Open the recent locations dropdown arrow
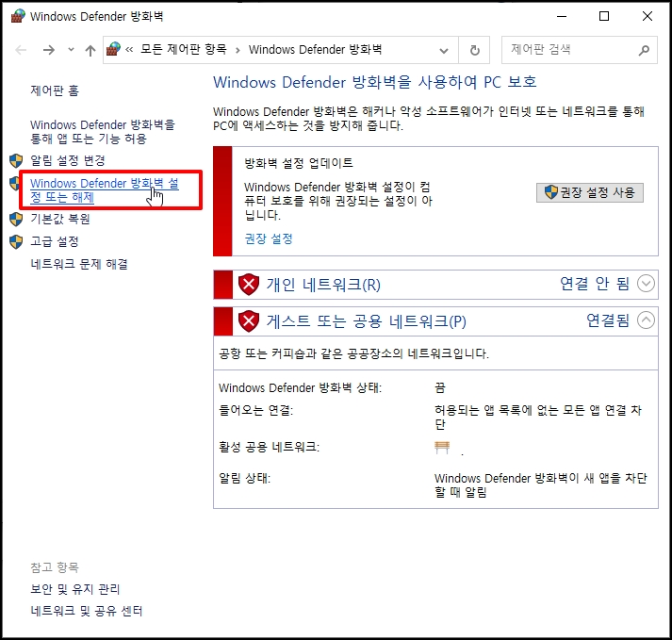This screenshot has height=640, width=672. (x=71, y=50)
